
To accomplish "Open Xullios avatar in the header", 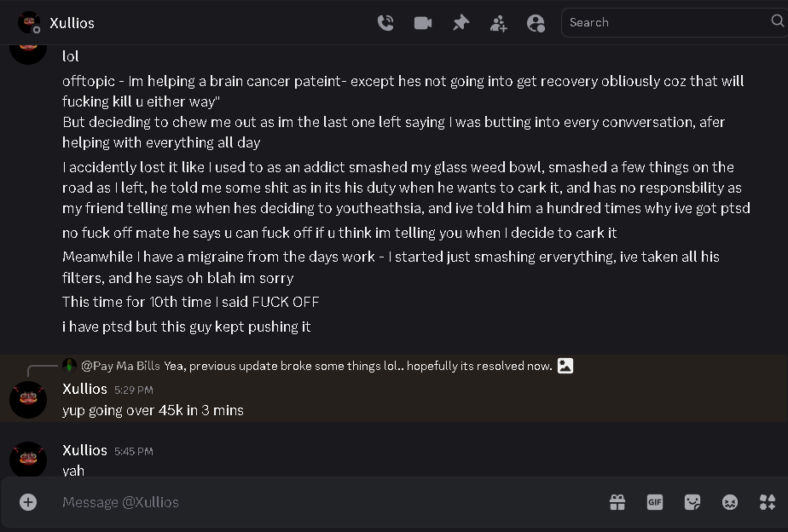I will [x=29, y=22].
